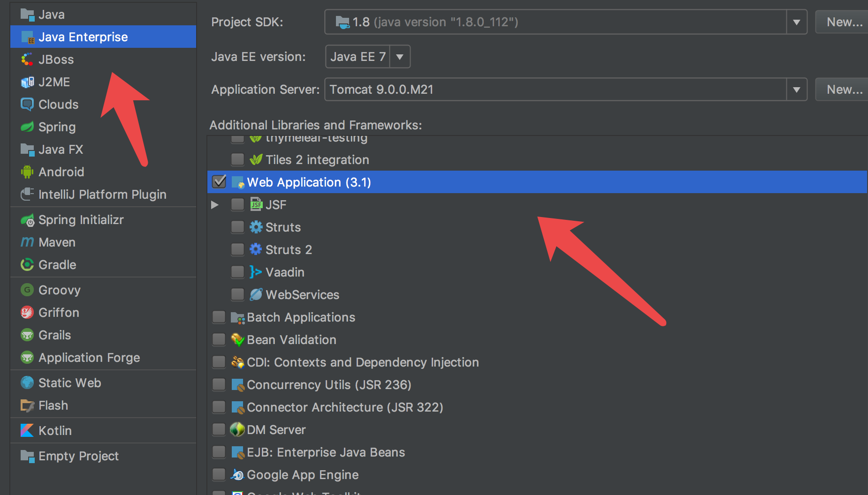868x495 pixels.
Task: Check the DM Server checkbox
Action: point(219,429)
